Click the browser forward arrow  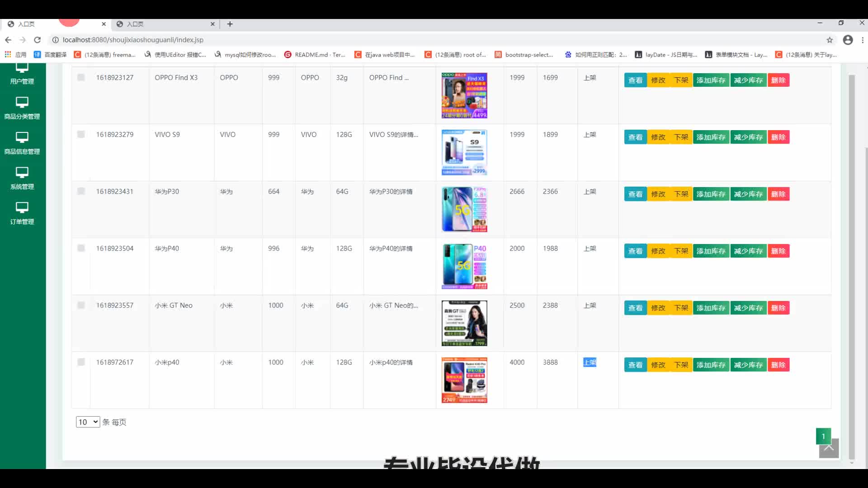(23, 40)
